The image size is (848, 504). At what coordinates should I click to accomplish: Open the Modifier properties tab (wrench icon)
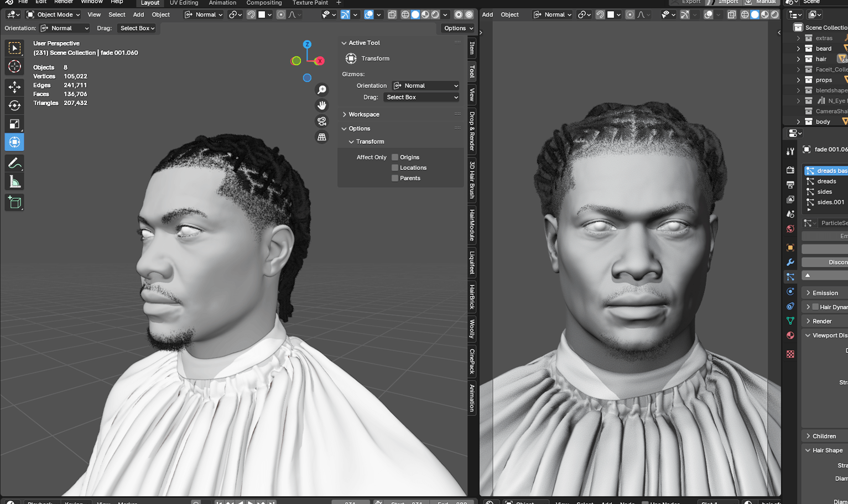click(x=790, y=262)
